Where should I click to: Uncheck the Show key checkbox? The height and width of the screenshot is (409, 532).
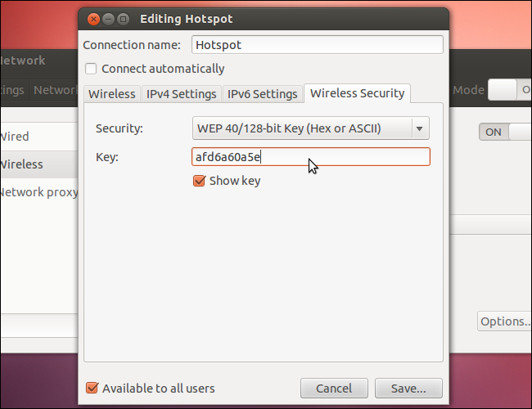(x=199, y=181)
